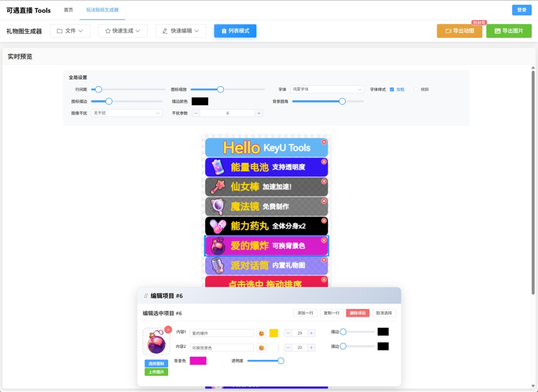This screenshot has height=392, width=538.
Task: Toggle the 加粗 bold checkbox
Action: [x=392, y=89]
